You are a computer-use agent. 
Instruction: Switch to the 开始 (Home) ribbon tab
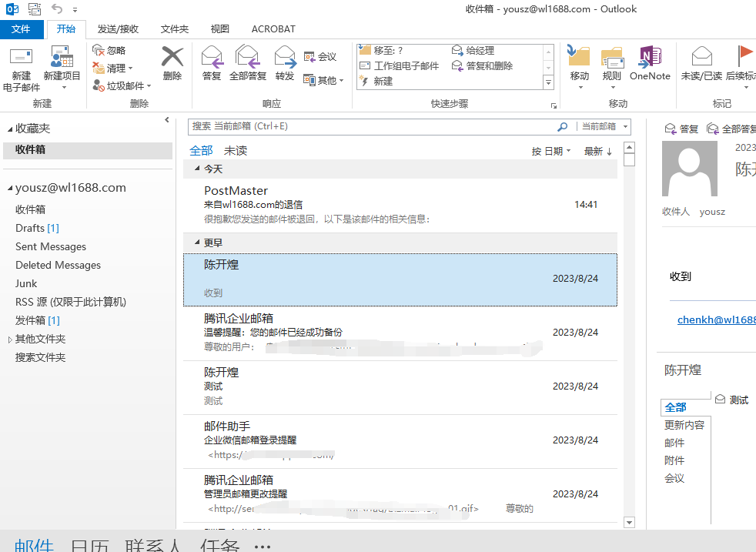pyautogui.click(x=66, y=29)
